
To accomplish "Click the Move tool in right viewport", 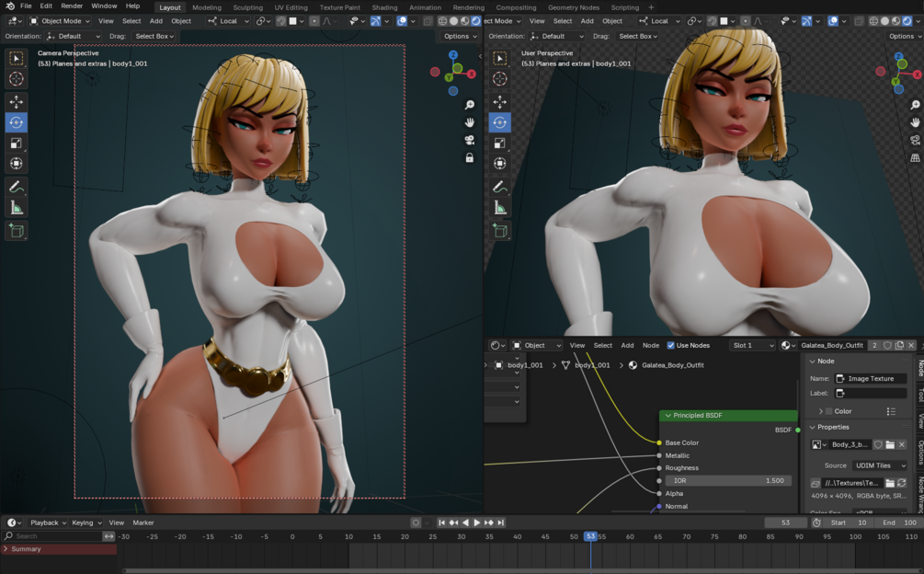I will [500, 102].
